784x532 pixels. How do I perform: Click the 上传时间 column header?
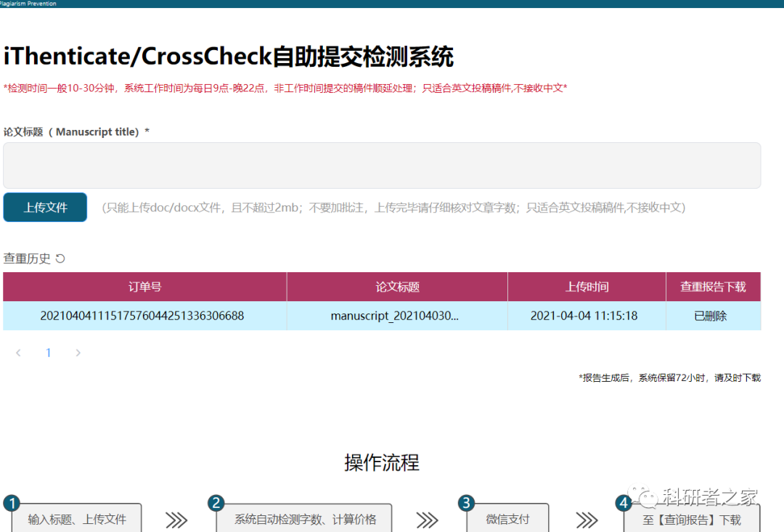click(x=587, y=287)
